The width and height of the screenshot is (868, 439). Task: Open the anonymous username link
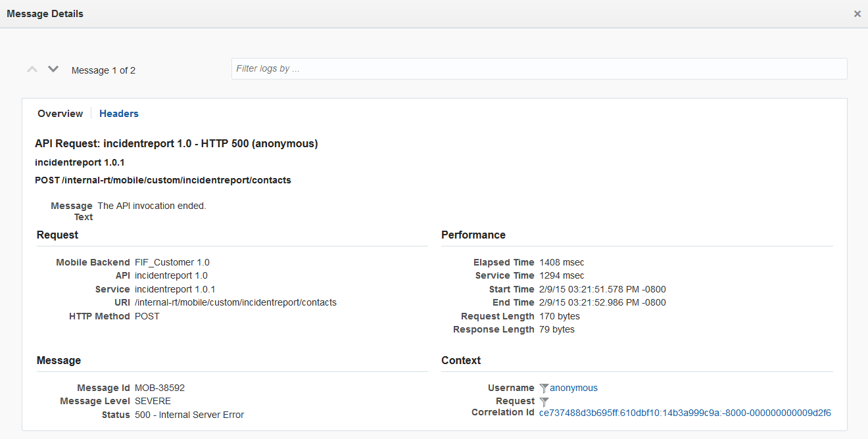pyautogui.click(x=573, y=388)
